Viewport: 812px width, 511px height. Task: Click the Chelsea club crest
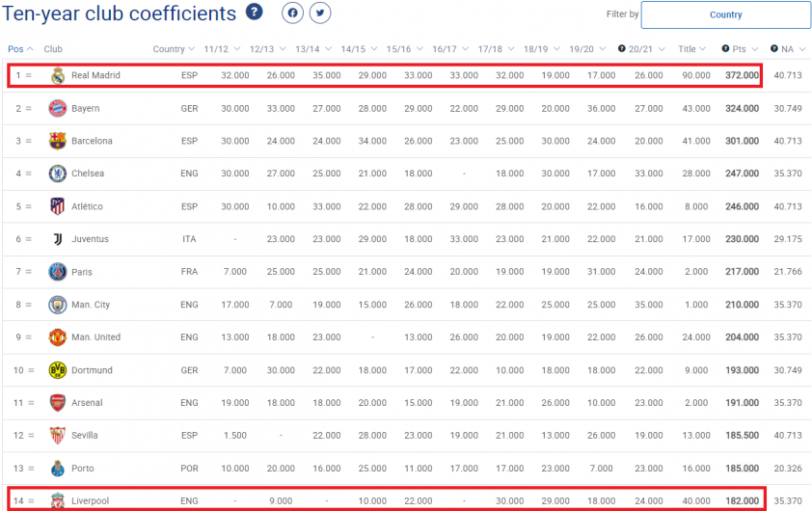pos(58,174)
